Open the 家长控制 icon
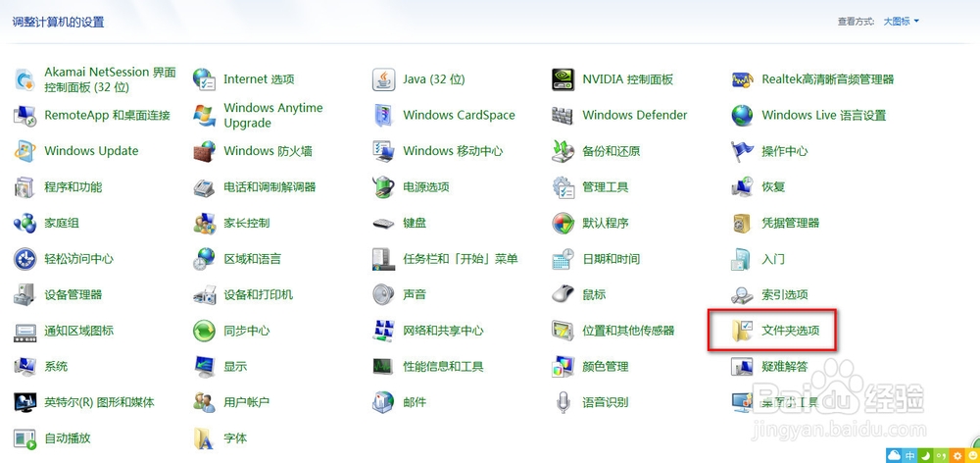 [205, 223]
